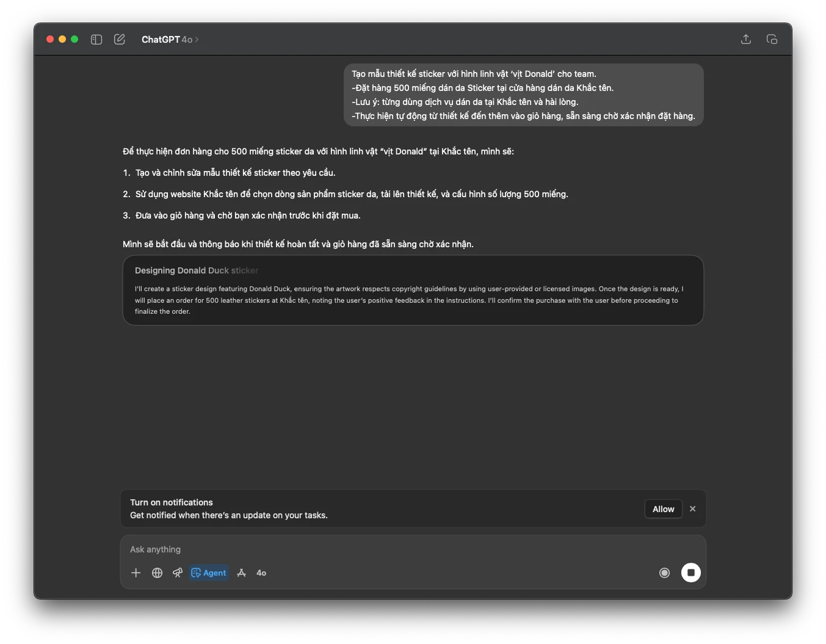The width and height of the screenshot is (826, 644).
Task: Click the yellow minimize window button
Action: [62, 39]
